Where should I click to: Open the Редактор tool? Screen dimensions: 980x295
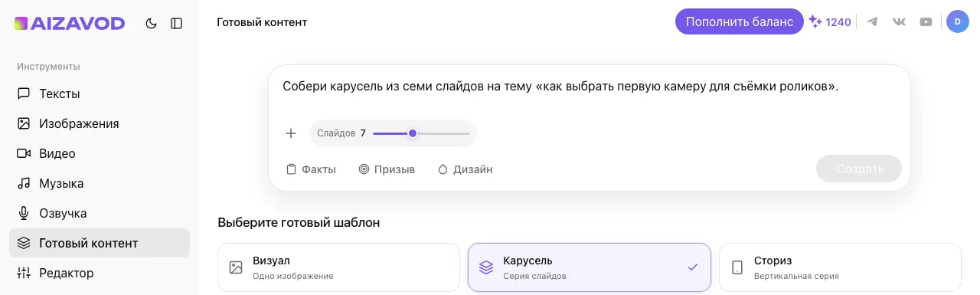(x=100, y=273)
